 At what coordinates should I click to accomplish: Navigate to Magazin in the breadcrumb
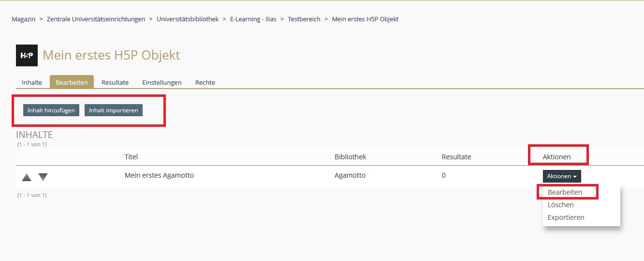point(24,19)
